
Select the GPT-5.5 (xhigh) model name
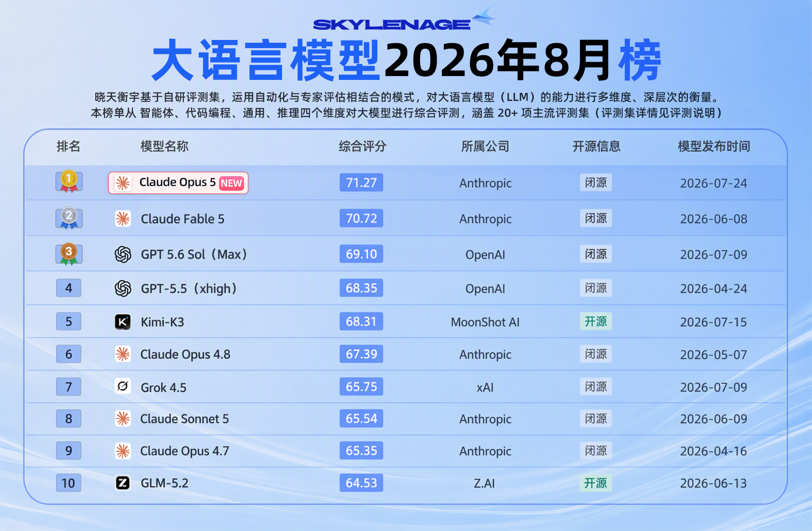coord(189,288)
